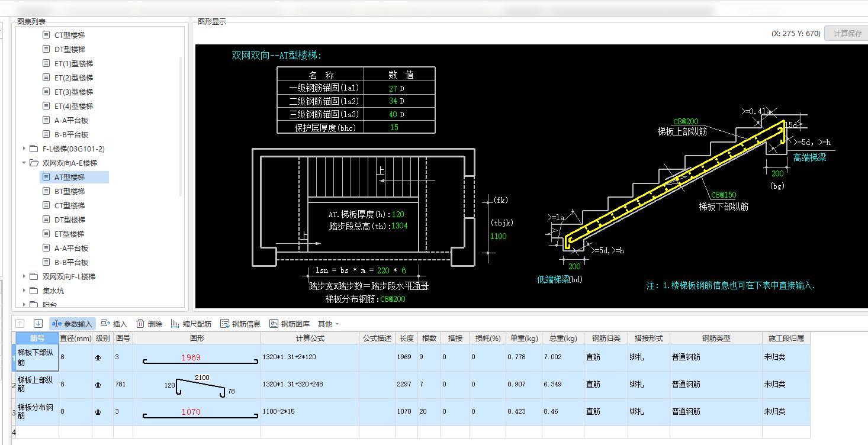Edit the 一级钢筋锚固(la1) value 27

click(x=393, y=88)
